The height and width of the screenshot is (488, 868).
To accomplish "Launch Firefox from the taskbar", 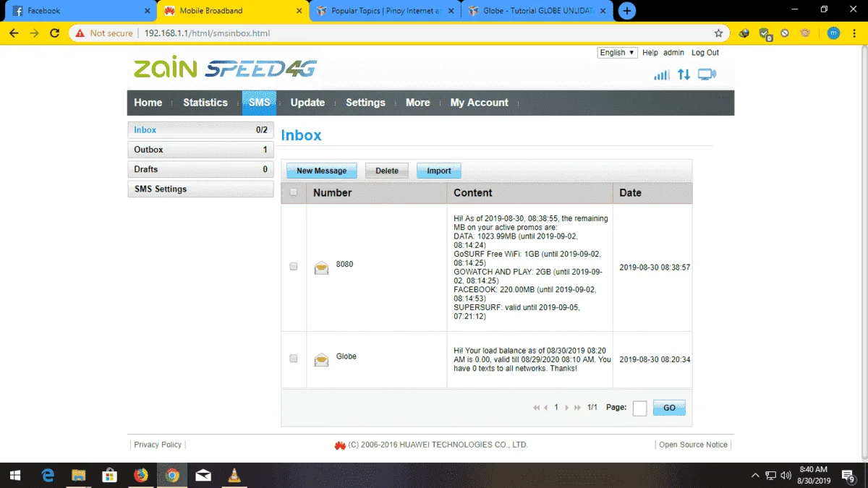I will [141, 475].
